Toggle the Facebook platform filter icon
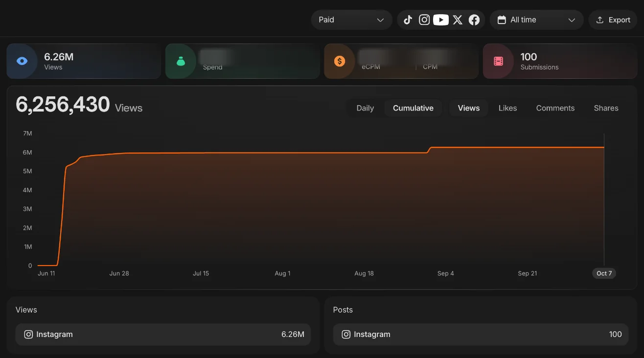644x358 pixels. point(474,20)
